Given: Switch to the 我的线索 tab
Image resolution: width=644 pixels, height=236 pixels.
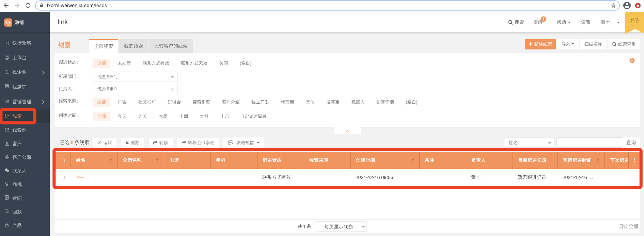Looking at the screenshot, I should pos(133,46).
